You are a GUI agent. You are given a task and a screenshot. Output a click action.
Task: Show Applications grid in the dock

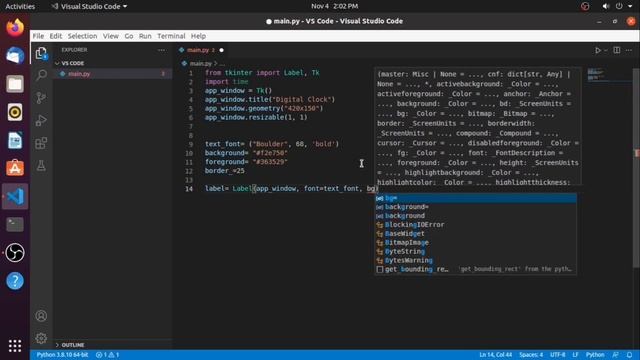tap(15, 345)
